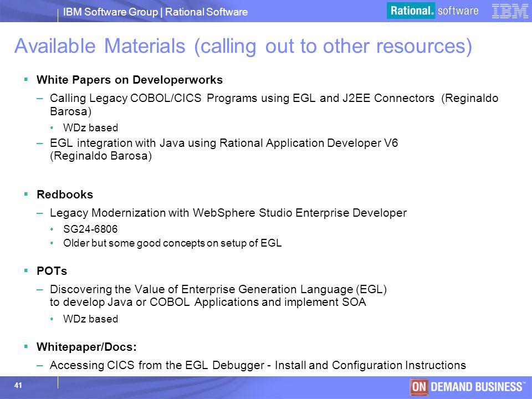
Task: Select the 'Redbooks' heading
Action: click(x=65, y=195)
